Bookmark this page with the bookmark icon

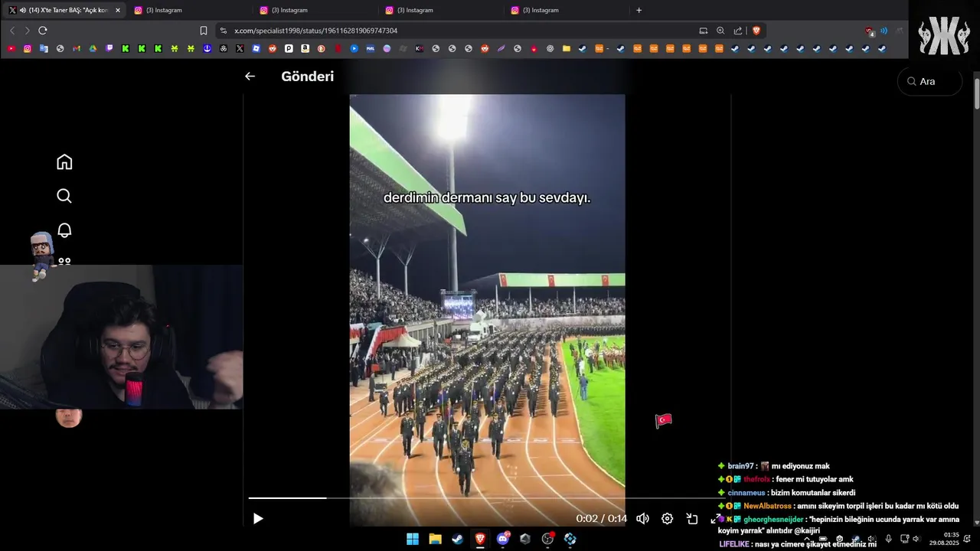pos(204,31)
